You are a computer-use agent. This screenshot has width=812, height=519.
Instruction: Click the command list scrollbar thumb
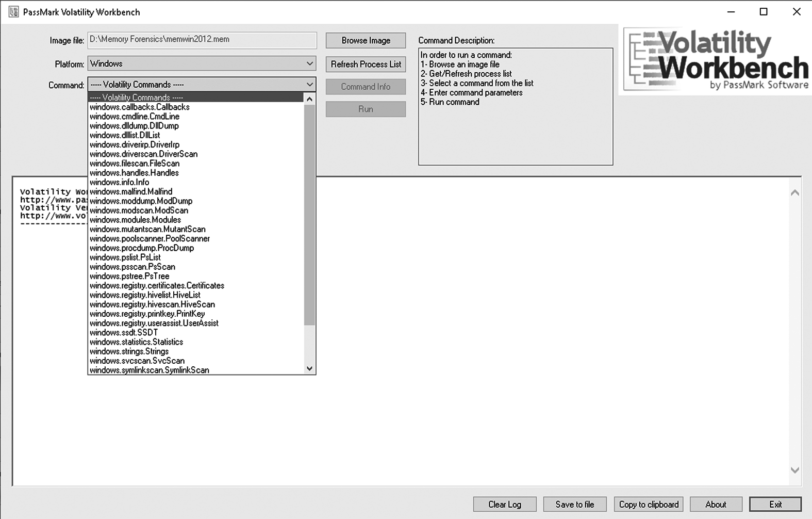[309, 215]
